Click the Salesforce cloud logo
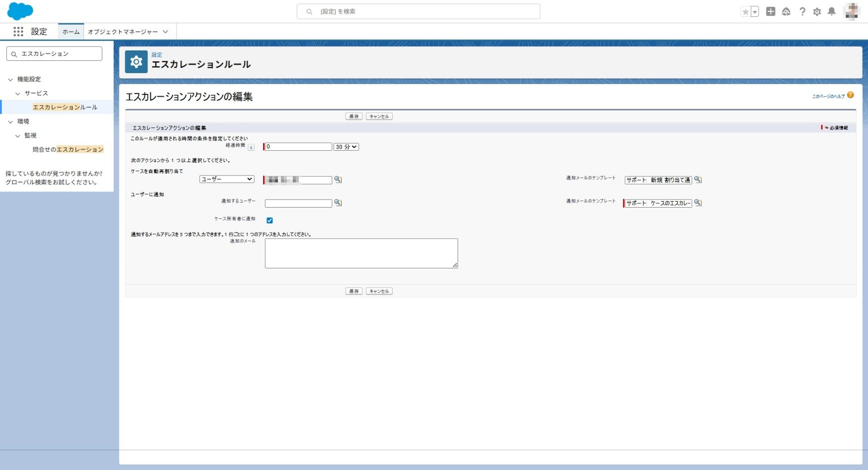 point(20,11)
